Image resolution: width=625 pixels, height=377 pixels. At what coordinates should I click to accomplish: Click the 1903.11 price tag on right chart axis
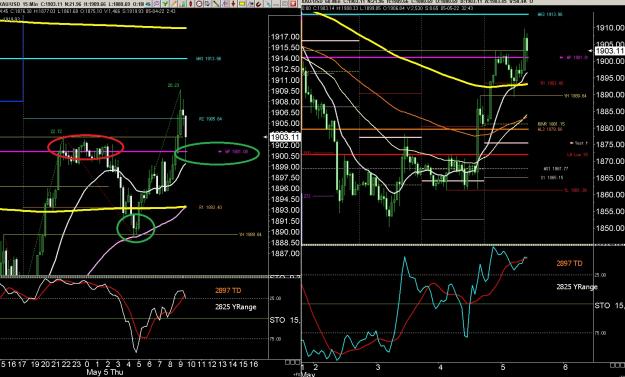point(609,51)
